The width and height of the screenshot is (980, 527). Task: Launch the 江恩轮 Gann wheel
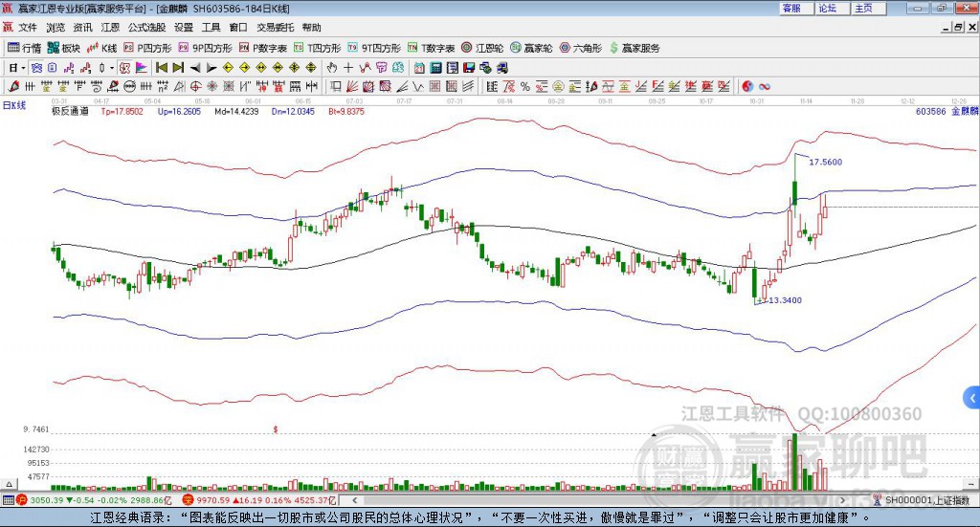point(482,48)
